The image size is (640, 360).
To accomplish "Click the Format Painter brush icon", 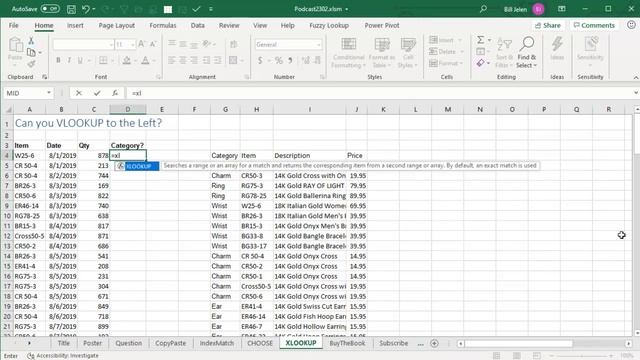I will (x=31, y=64).
